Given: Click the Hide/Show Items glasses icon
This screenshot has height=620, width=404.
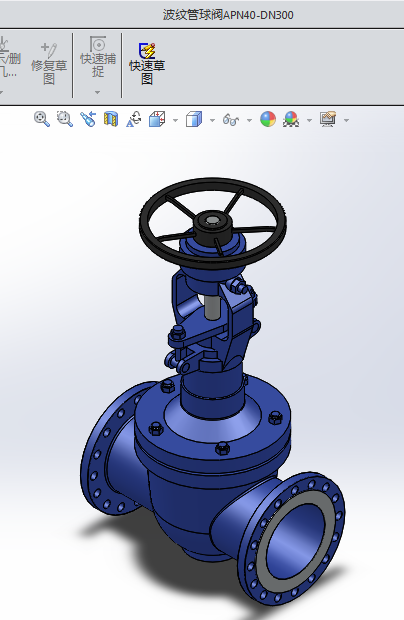Looking at the screenshot, I should tap(231, 119).
